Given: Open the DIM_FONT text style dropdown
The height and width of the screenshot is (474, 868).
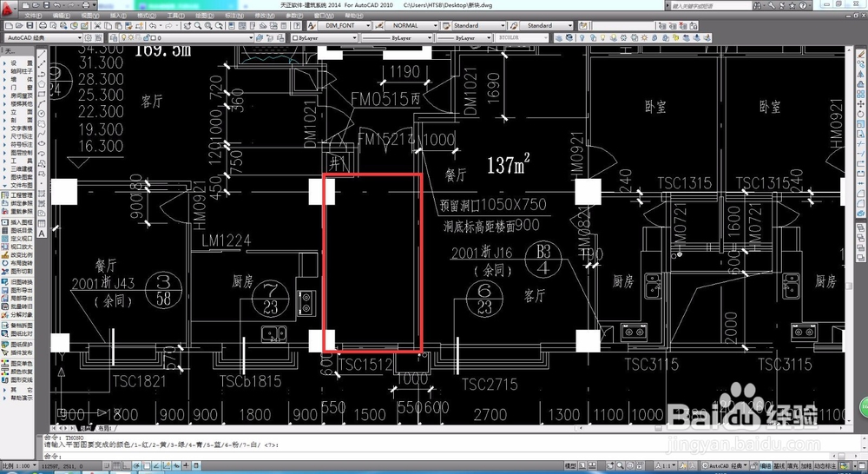Looking at the screenshot, I should click(367, 25).
